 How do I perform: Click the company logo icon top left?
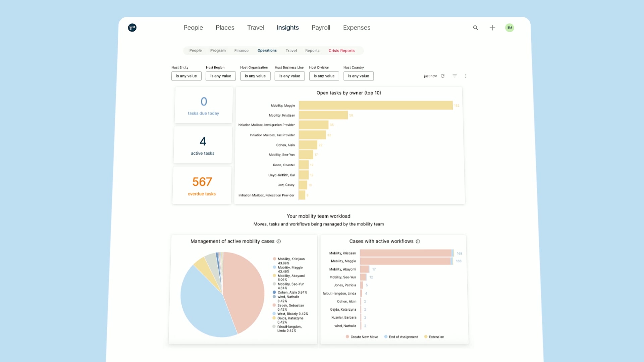click(x=132, y=28)
